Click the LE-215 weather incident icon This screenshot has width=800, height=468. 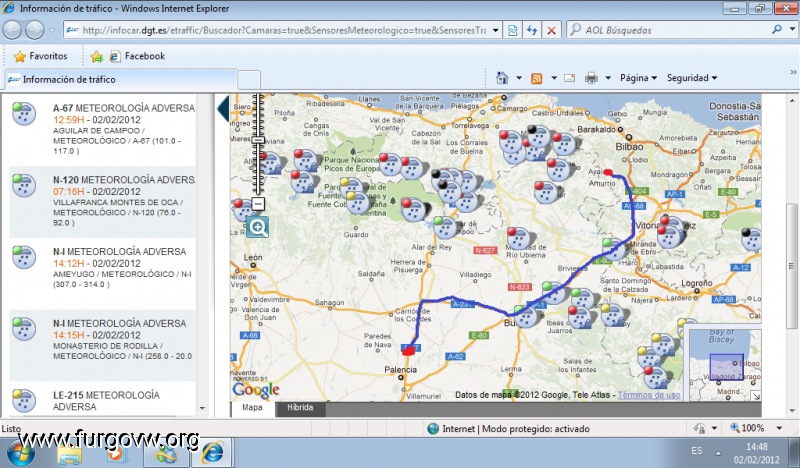(24, 401)
